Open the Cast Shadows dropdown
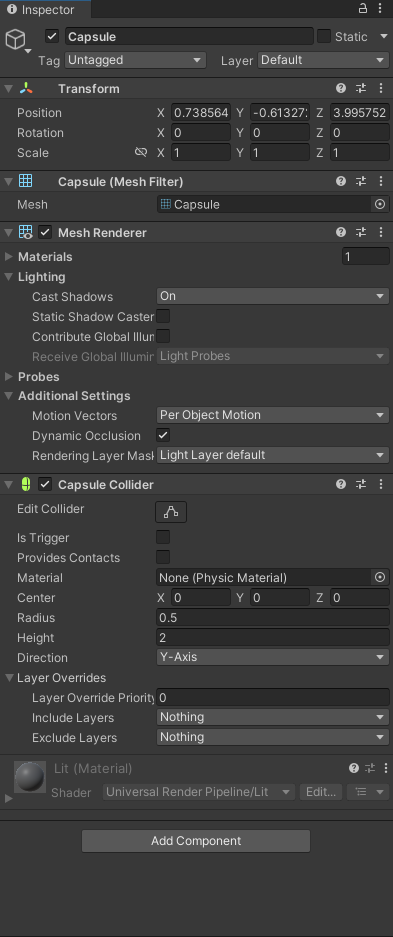This screenshot has width=393, height=937. (273, 296)
